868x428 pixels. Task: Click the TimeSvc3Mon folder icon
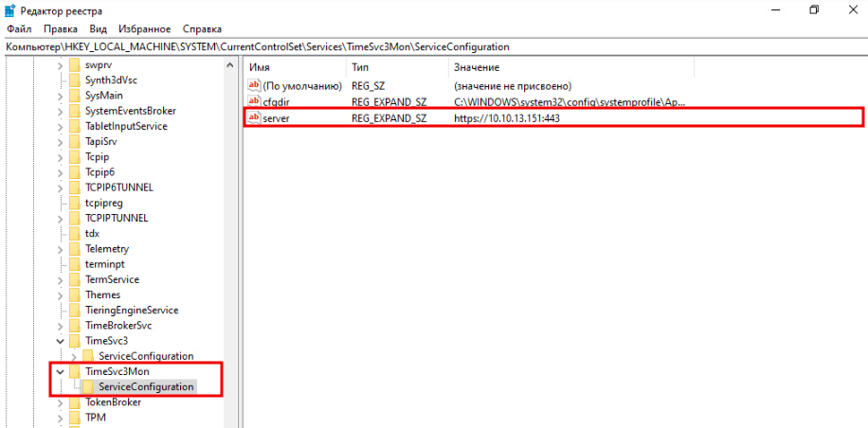coord(75,371)
